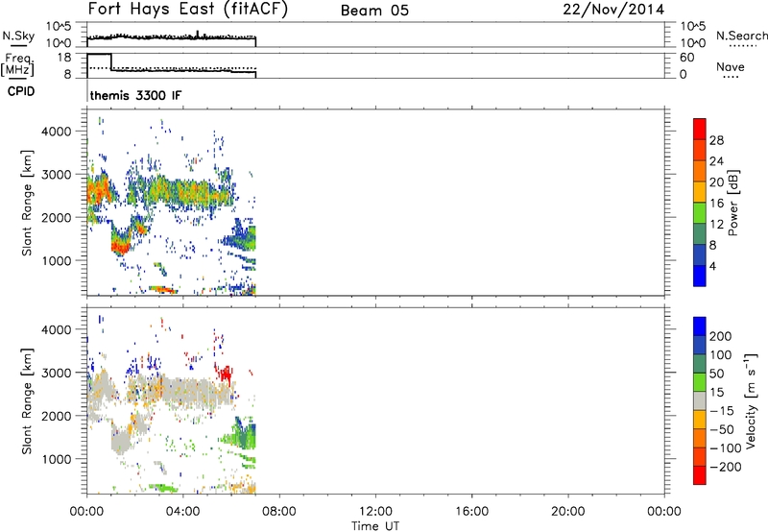Click the 'Nave' legend label
The width and height of the screenshot is (768, 532).
click(x=730, y=67)
